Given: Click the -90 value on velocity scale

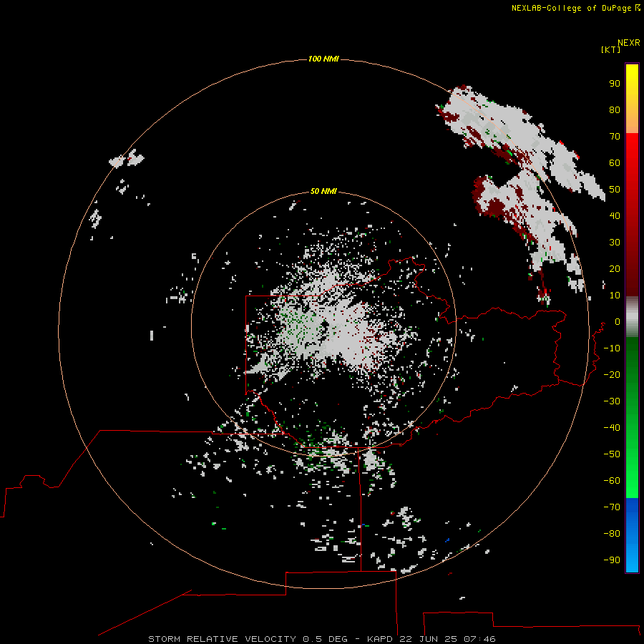Looking at the screenshot, I should [x=612, y=560].
